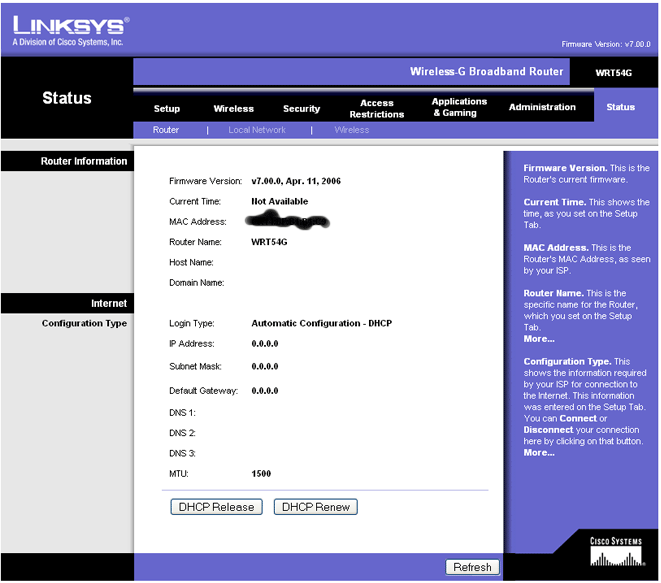Click the DNS 3 label
This screenshot has width=661, height=583.
point(182,454)
